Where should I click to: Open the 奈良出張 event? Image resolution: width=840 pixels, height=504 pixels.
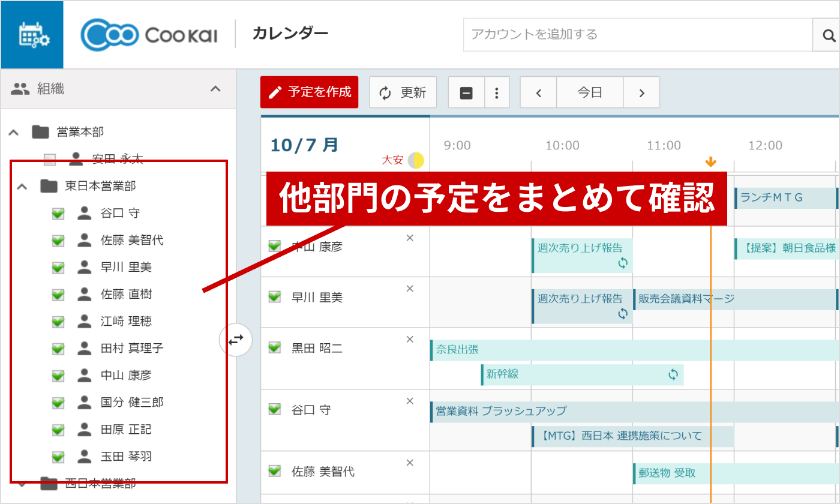(x=635, y=350)
